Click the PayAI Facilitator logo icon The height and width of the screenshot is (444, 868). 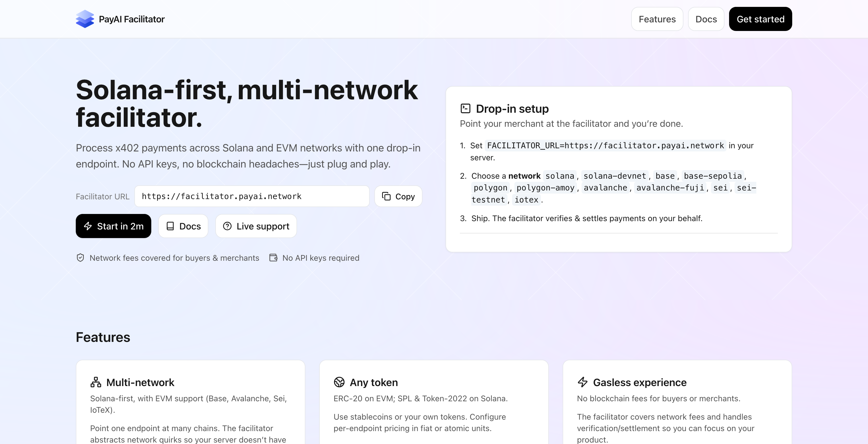pyautogui.click(x=85, y=19)
